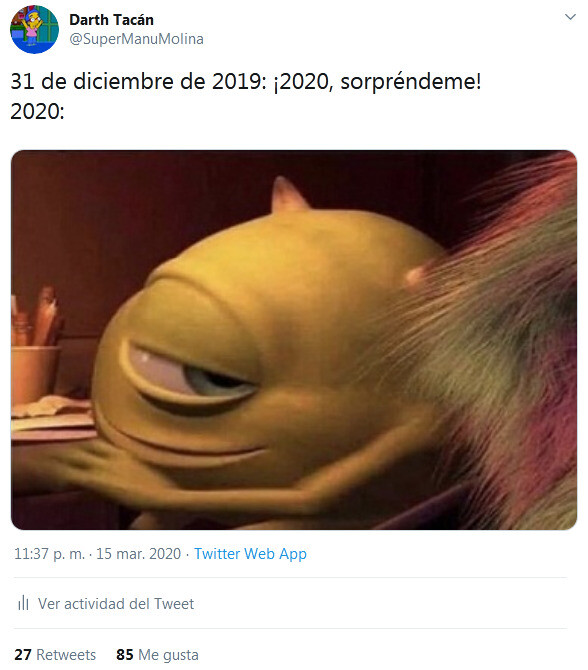The width and height of the screenshot is (588, 670).
Task: Expand the tweet options chevron menu
Action: coord(570,17)
